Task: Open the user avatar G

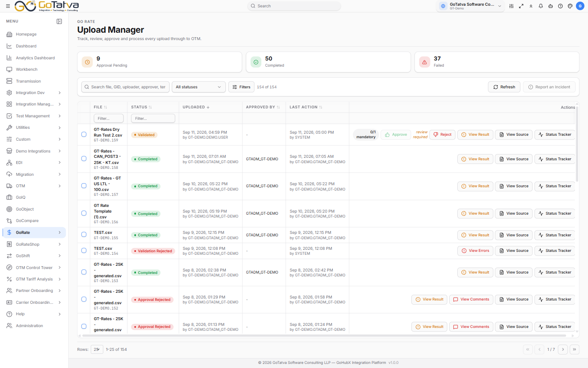Action: click(580, 6)
